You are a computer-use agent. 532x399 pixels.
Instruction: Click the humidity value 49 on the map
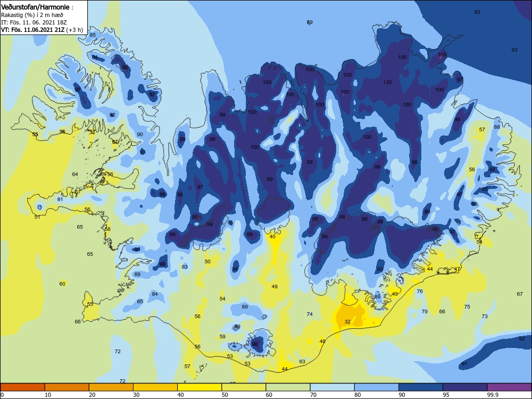coord(275,287)
